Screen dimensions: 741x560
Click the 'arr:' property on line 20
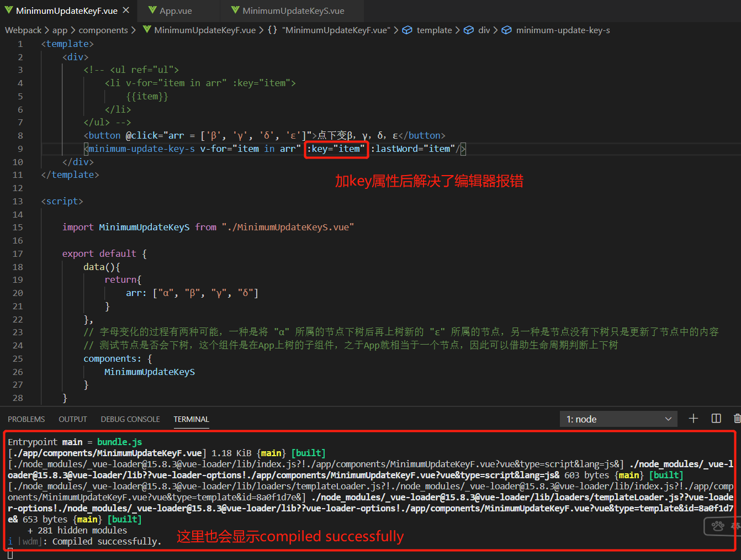tap(136, 293)
